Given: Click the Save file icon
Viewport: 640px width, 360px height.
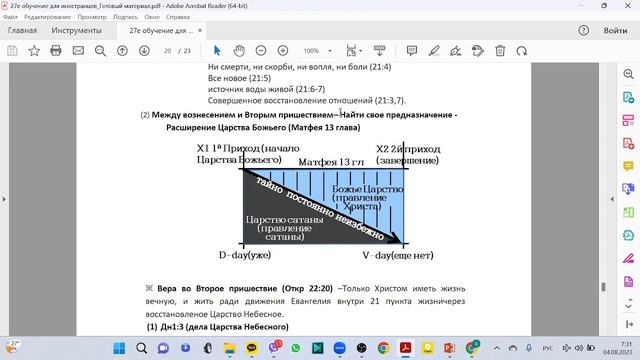Looking at the screenshot, I should tap(12, 51).
